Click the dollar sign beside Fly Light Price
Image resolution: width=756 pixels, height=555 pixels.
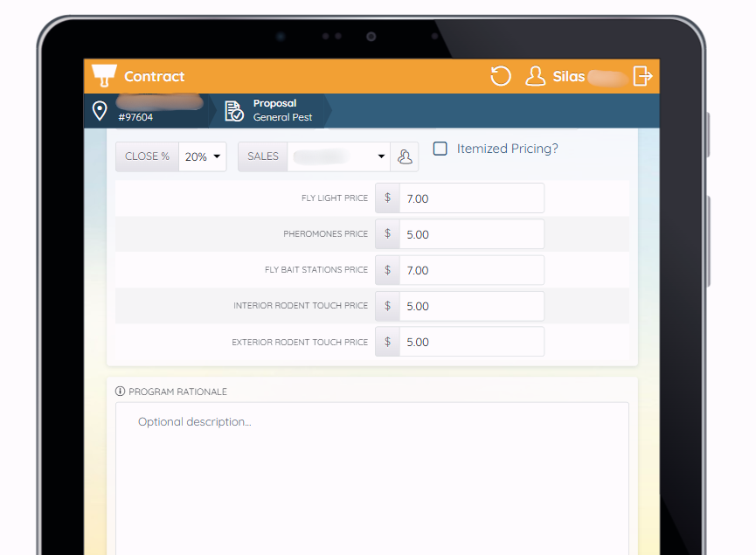(388, 198)
